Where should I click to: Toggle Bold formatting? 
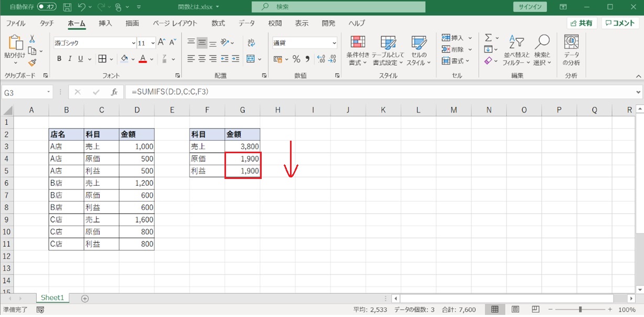click(59, 59)
